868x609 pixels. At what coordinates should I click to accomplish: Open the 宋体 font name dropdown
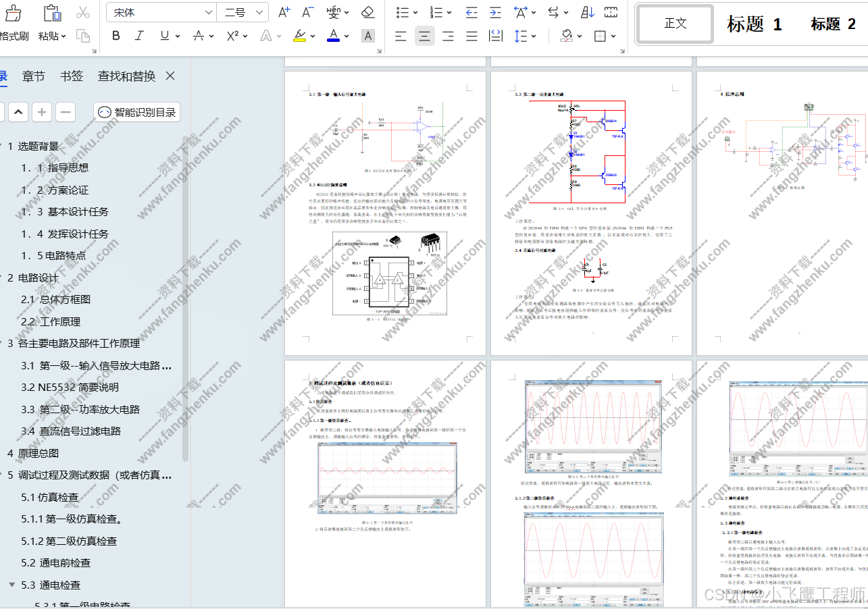click(x=209, y=12)
